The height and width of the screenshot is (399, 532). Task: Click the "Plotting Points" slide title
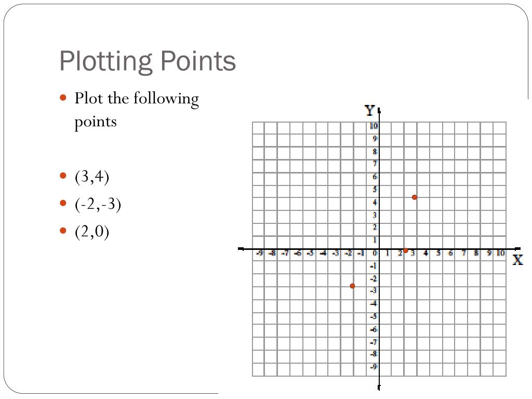pos(148,61)
